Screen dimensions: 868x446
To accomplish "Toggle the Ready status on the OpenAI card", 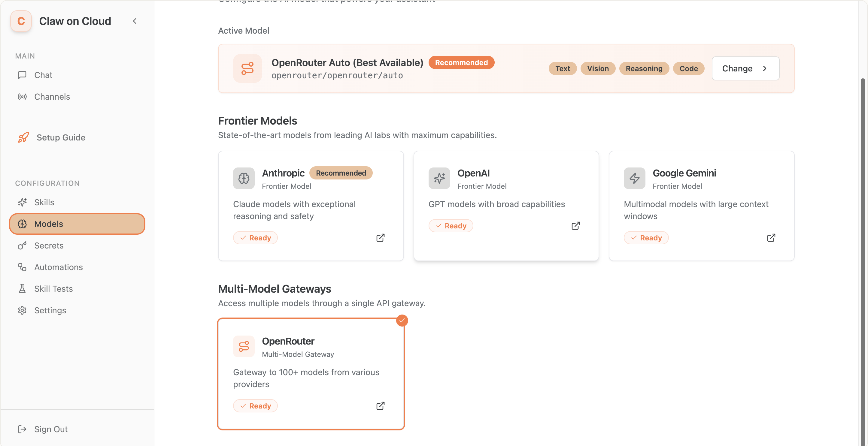I will tap(451, 225).
